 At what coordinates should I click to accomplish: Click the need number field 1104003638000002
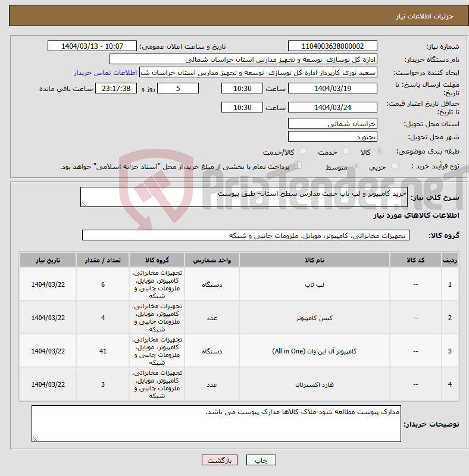[x=333, y=46]
